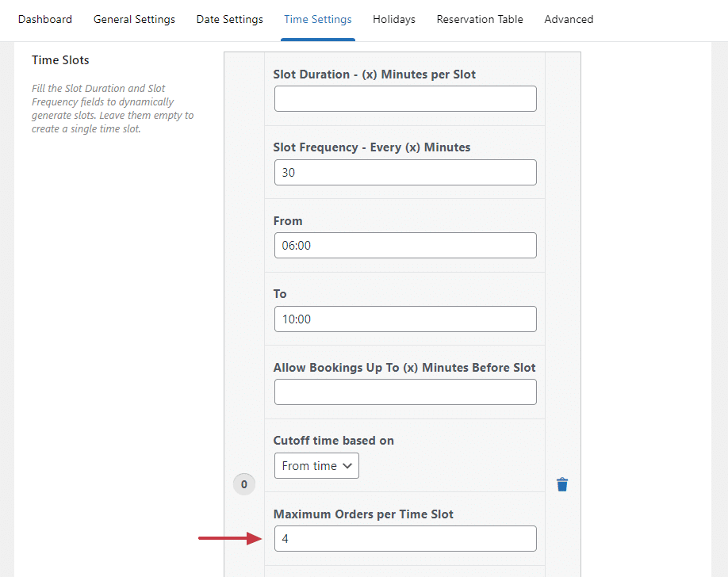Open the Cutoff time based on dropdown
This screenshot has height=577, width=728.
point(316,466)
